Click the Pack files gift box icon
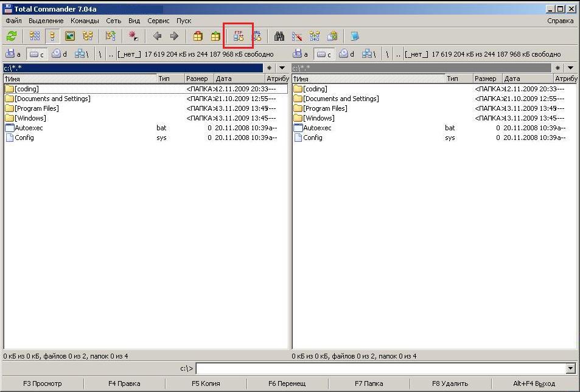The image size is (580, 392). [198, 37]
